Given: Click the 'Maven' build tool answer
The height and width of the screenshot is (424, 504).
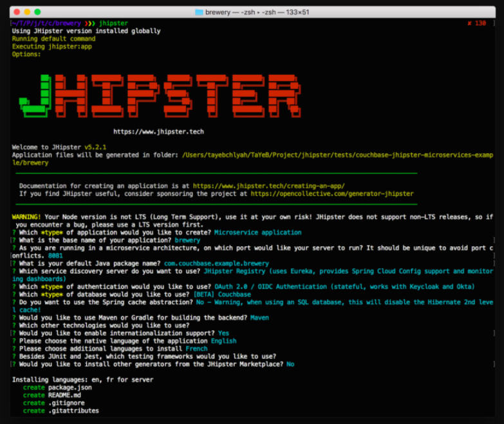Looking at the screenshot, I should (259, 317).
